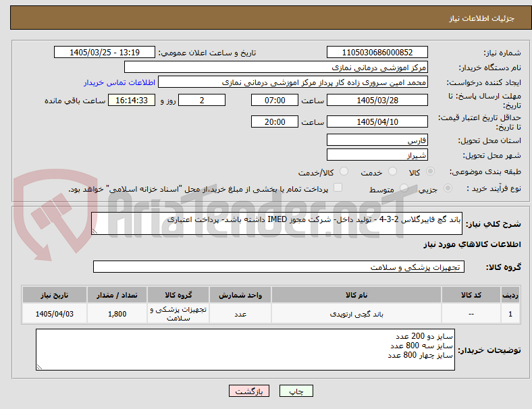Click the item code cell showing --
Screen dimensions: 532x409
pyautogui.click(x=471, y=314)
